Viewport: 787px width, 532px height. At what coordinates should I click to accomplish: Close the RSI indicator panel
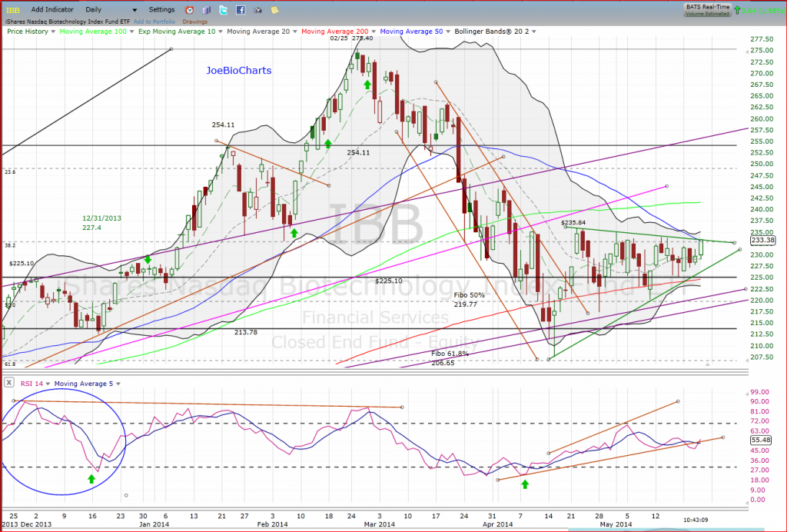point(8,382)
